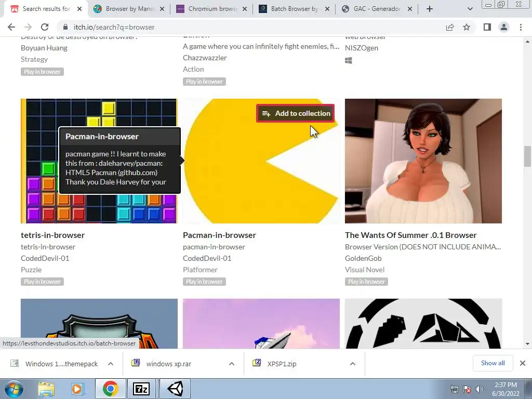Open downloaded 'windows xp.rar' file
Viewport: 532px width, 399px height.
pyautogui.click(x=162, y=364)
